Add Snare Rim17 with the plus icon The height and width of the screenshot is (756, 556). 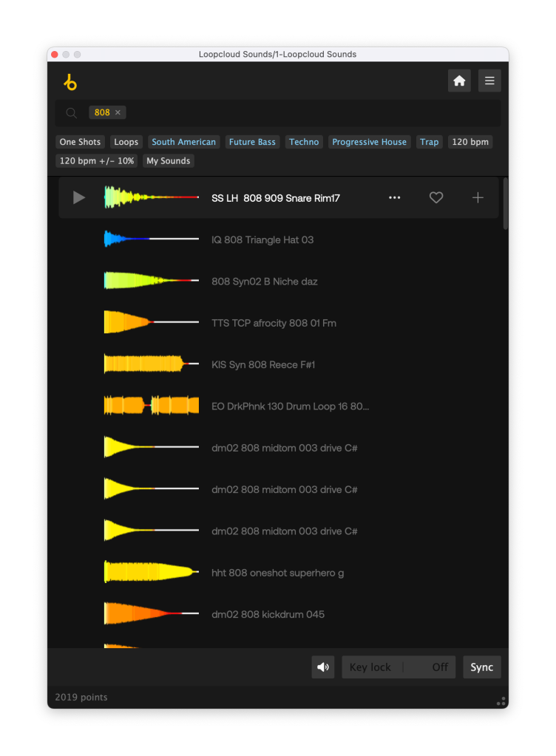coord(478,198)
